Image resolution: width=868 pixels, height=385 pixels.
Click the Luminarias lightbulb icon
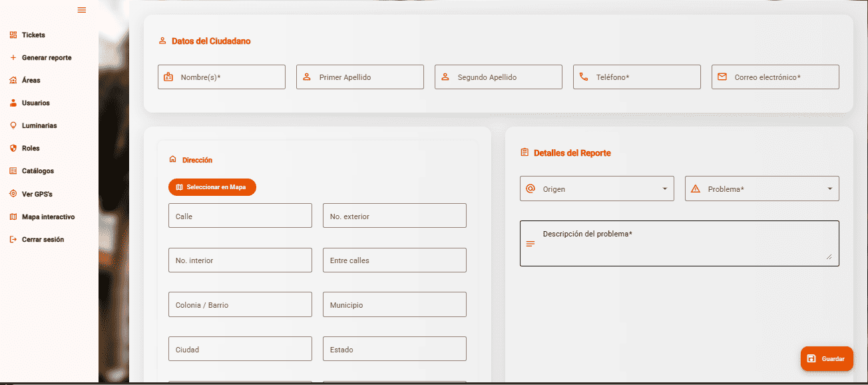tap(13, 126)
